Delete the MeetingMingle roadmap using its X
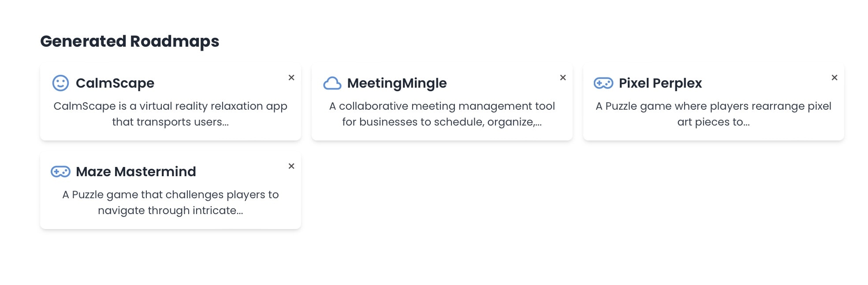The image size is (868, 285). point(563,78)
